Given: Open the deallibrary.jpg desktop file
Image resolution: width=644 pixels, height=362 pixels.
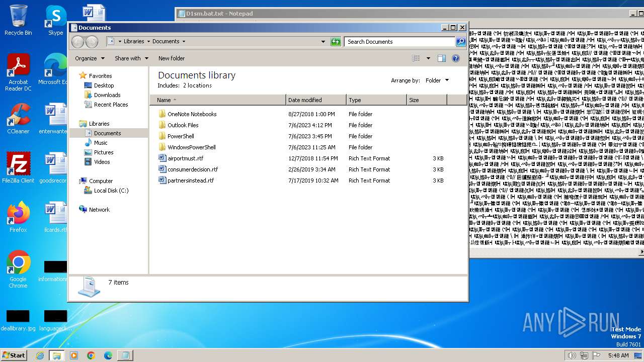Looking at the screenshot, I should pos(18,320).
